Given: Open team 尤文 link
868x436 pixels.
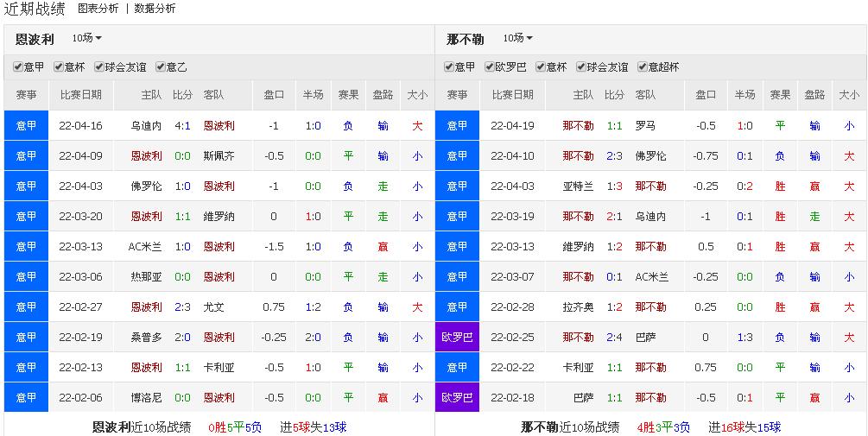Looking at the screenshot, I should coord(213,306).
